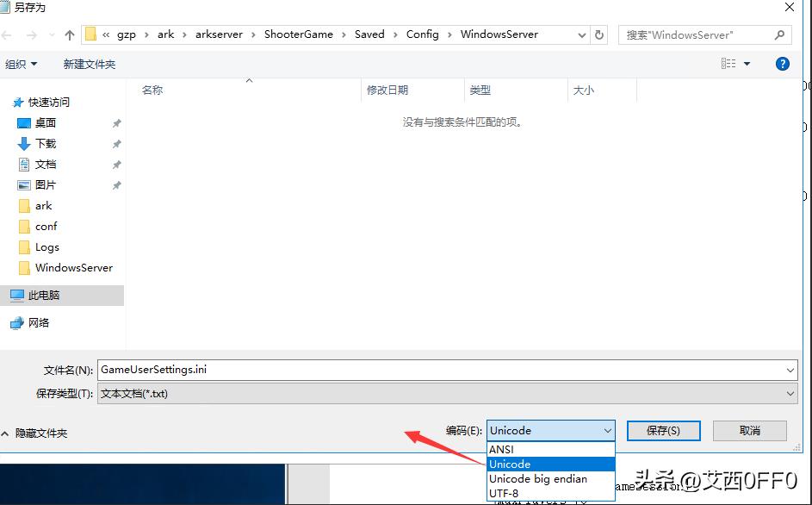The image size is (812, 505).
Task: Click the search magnifier icon
Action: (779, 34)
